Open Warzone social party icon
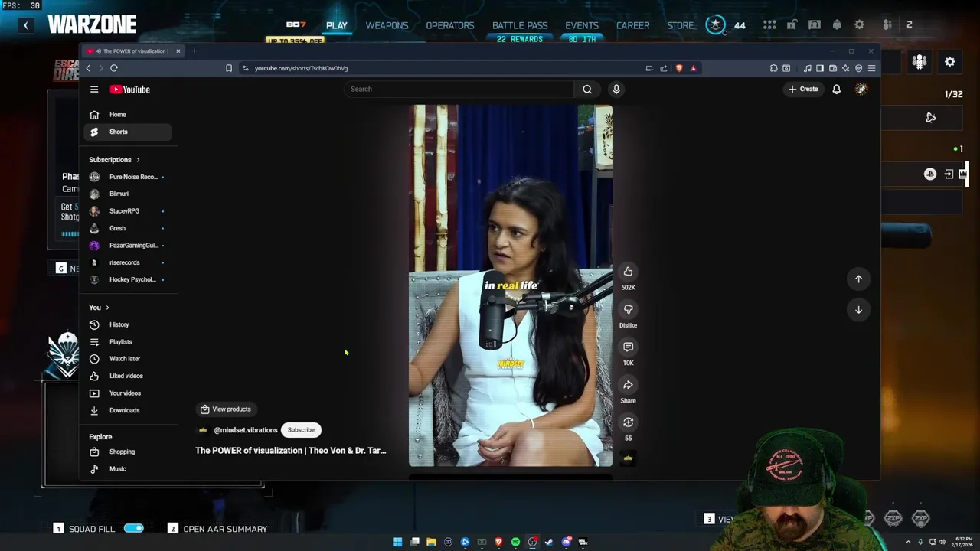The image size is (980, 551). click(887, 24)
